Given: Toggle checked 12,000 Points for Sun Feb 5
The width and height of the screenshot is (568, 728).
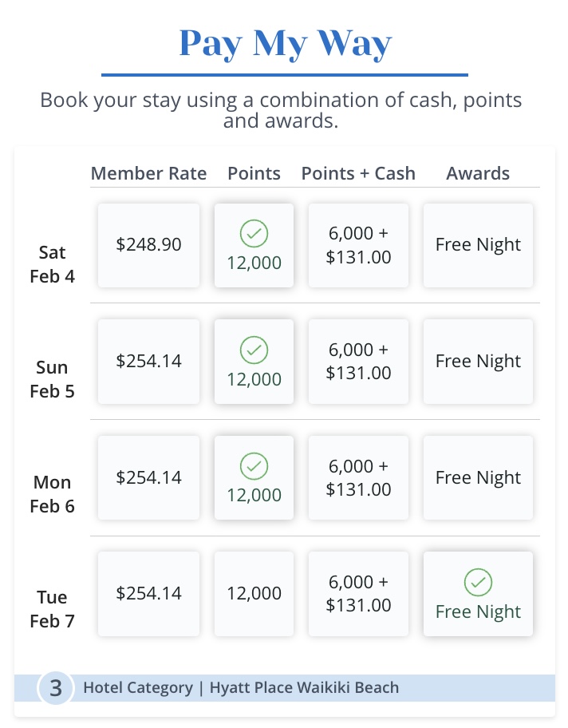Looking at the screenshot, I should pos(254,362).
